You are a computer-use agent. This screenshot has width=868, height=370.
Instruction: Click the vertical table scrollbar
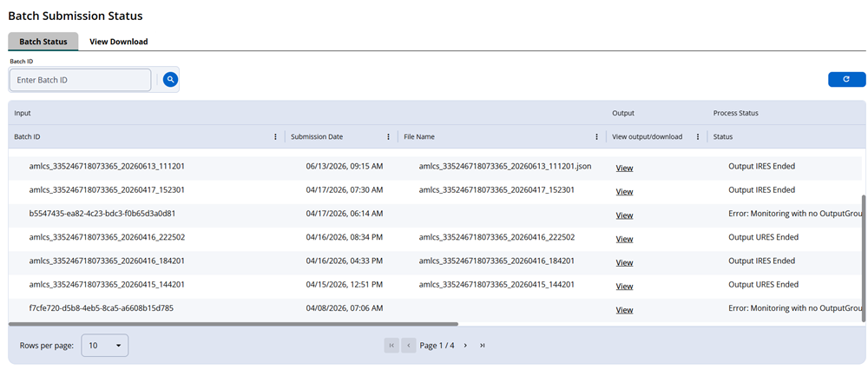click(864, 258)
